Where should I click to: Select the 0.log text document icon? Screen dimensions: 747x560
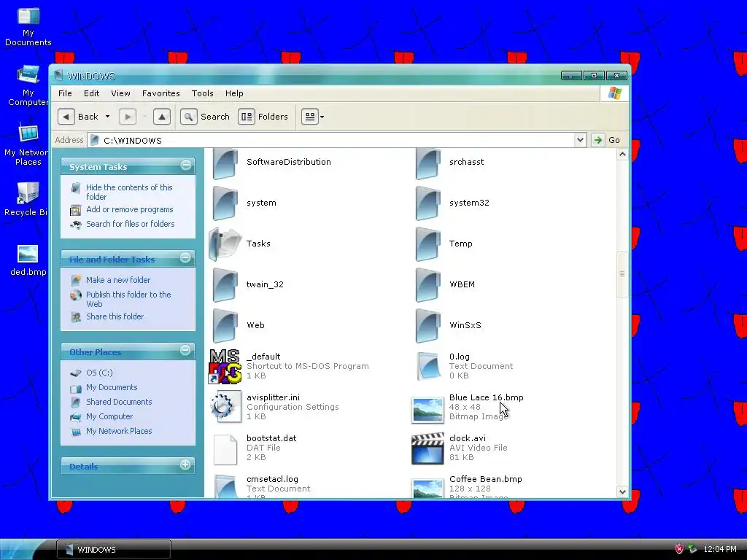point(427,366)
